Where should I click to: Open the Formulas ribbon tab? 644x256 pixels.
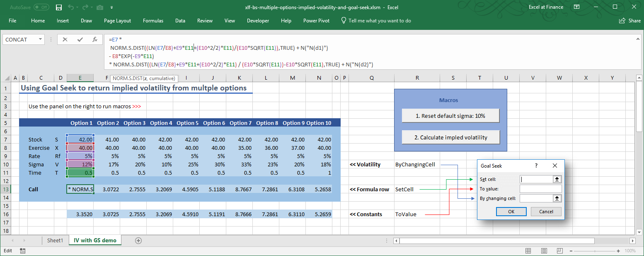click(153, 21)
